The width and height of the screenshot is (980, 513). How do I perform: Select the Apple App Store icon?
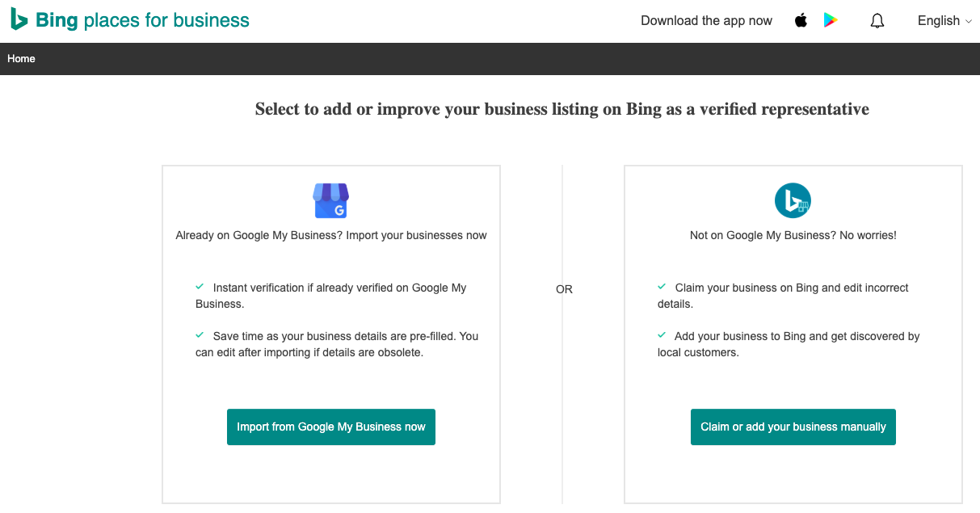[801, 20]
